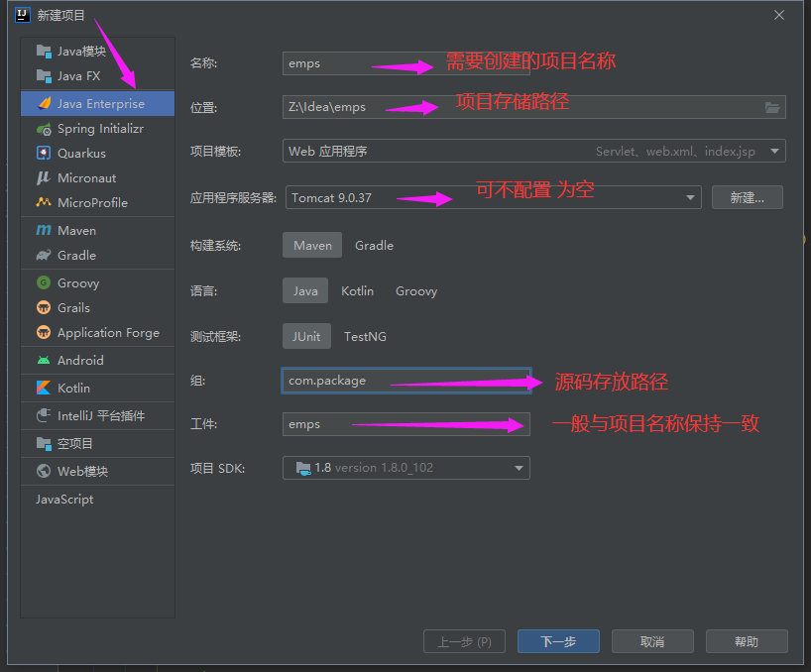
Task: Click the Gradle elephant icon
Action: (x=44, y=255)
